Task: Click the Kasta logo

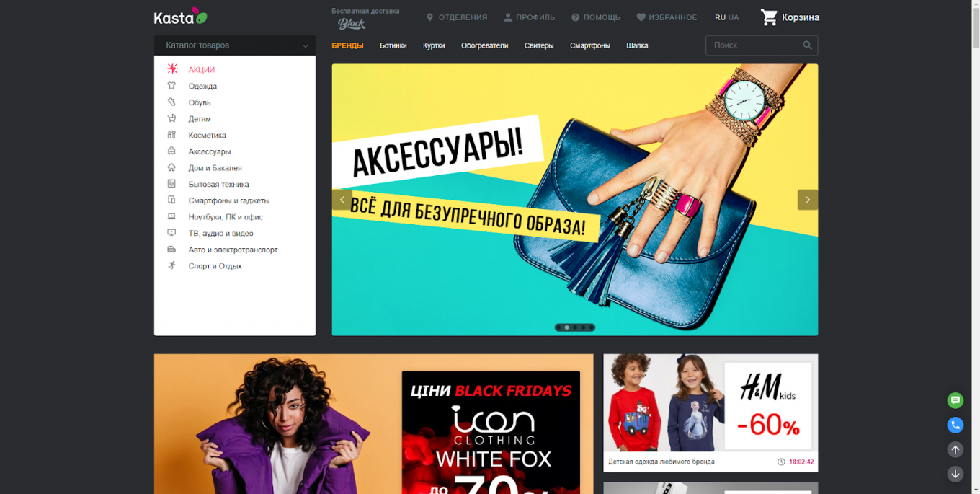Action: [x=179, y=17]
